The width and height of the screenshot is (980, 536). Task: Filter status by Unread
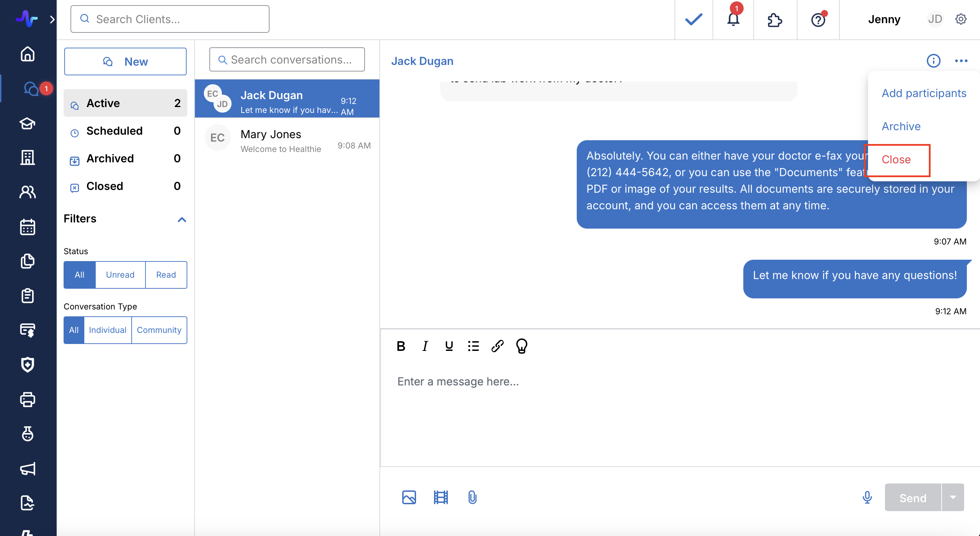coord(120,275)
